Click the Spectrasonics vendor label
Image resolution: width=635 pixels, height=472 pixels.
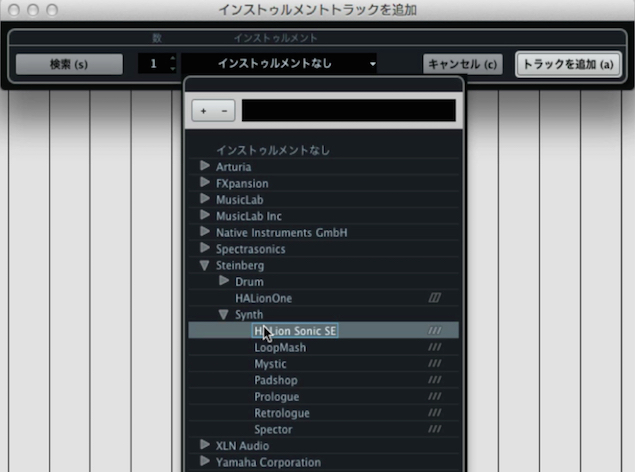tap(250, 249)
